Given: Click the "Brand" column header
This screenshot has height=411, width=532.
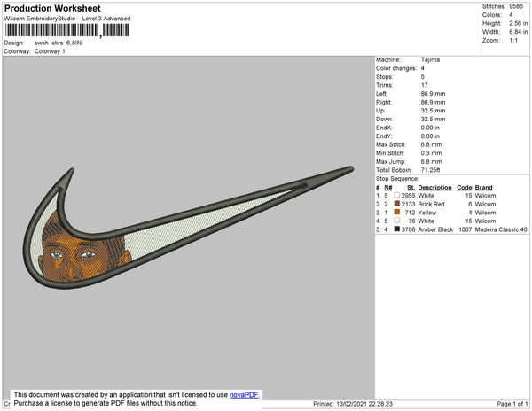Looking at the screenshot, I should [x=484, y=188].
